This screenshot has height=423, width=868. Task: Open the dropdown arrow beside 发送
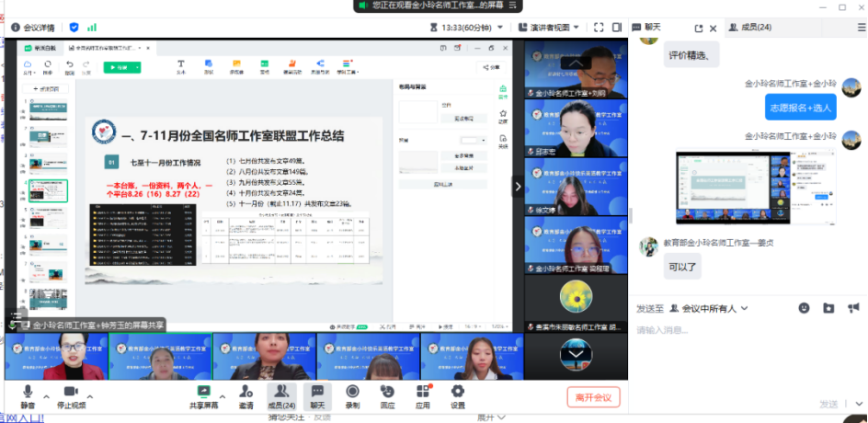click(859, 405)
